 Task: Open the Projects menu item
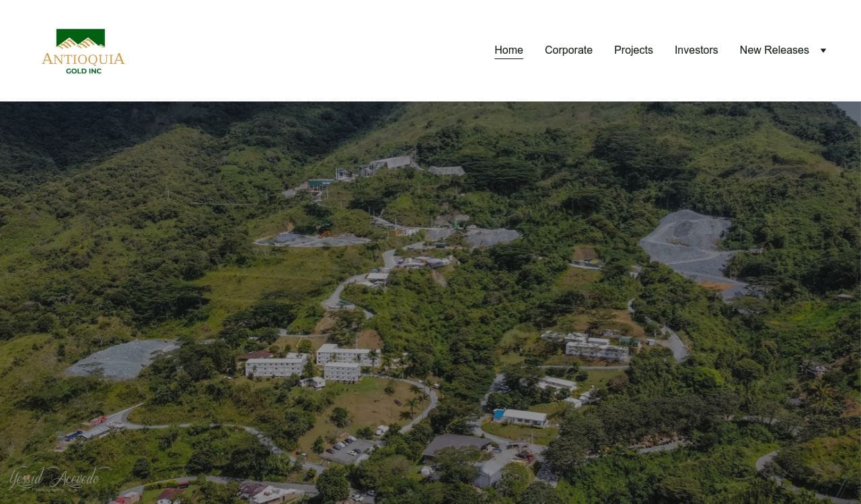(634, 50)
